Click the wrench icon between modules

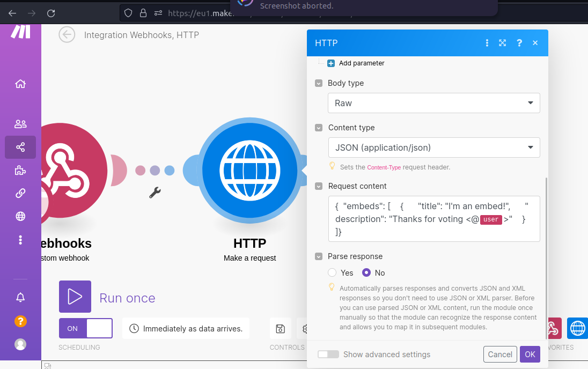click(155, 193)
